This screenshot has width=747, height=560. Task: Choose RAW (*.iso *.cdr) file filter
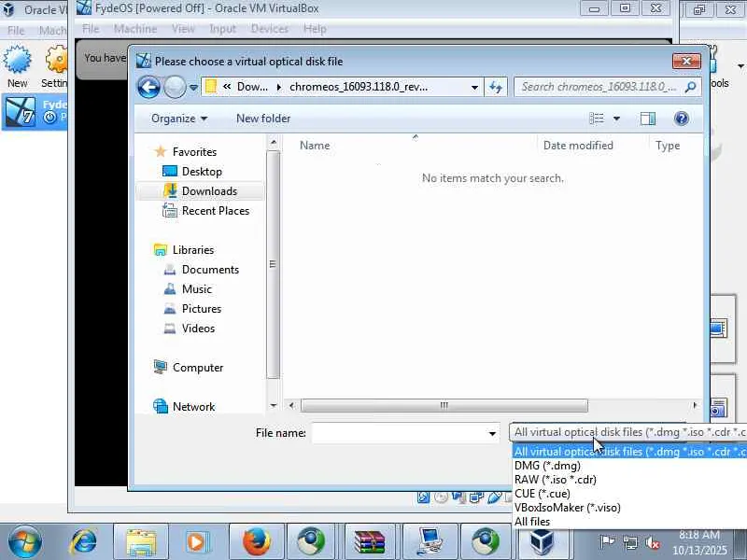click(556, 480)
